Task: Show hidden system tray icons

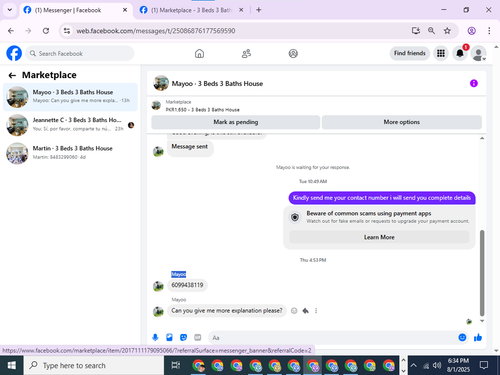Action: (413, 365)
